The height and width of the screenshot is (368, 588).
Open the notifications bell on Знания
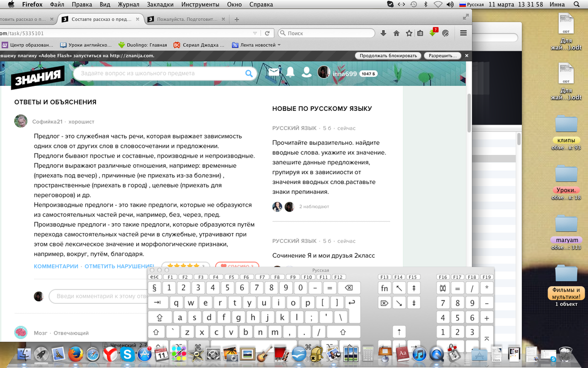click(x=290, y=73)
